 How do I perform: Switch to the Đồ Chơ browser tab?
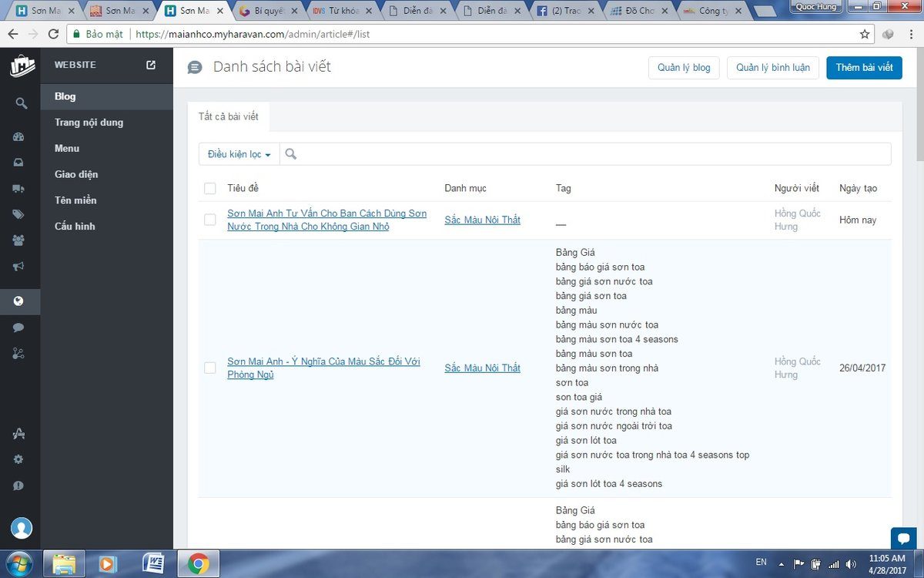point(639,11)
